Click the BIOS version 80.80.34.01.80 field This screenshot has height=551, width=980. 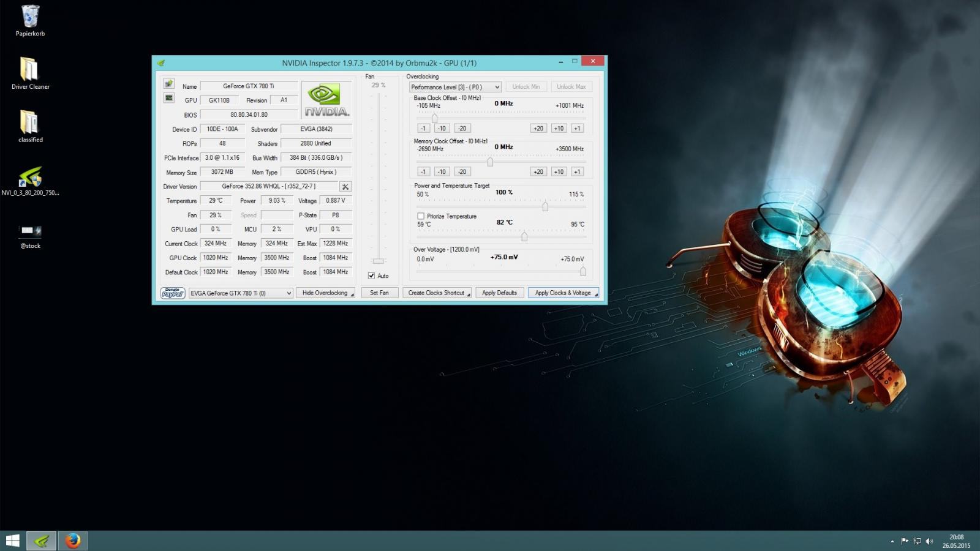pos(249,114)
